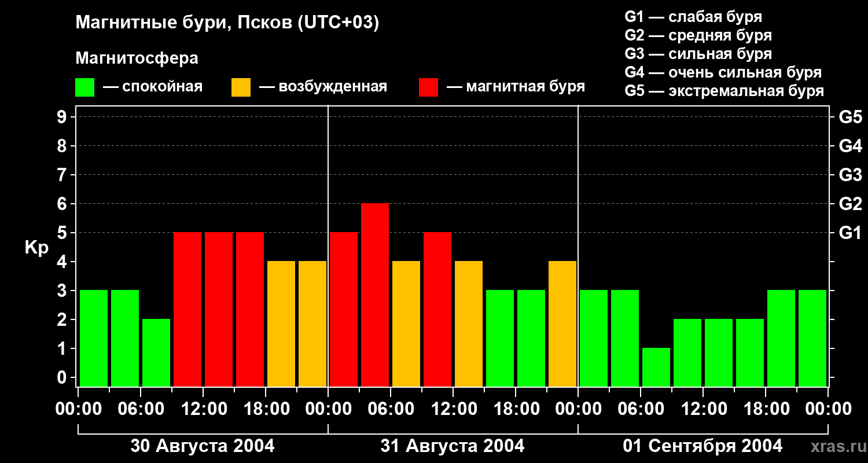The height and width of the screenshot is (463, 868).
Task: Select the "G1 — слабая буря" legend line
Action: point(693,17)
